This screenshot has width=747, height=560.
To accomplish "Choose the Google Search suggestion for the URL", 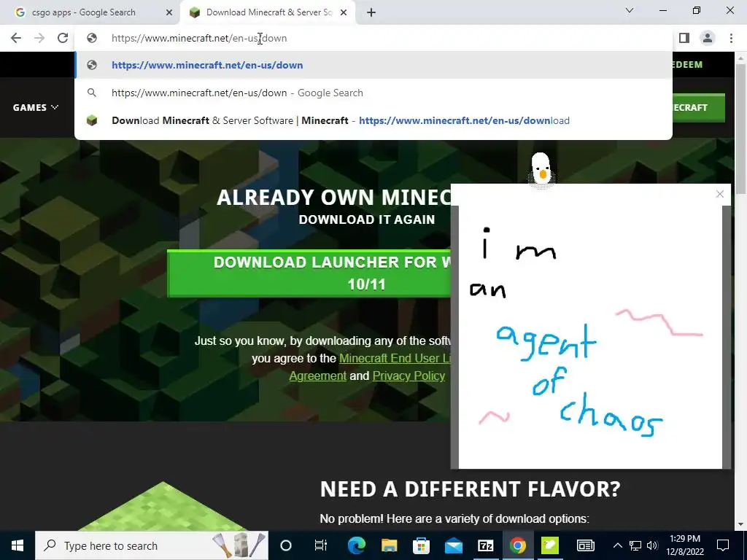I will click(373, 93).
